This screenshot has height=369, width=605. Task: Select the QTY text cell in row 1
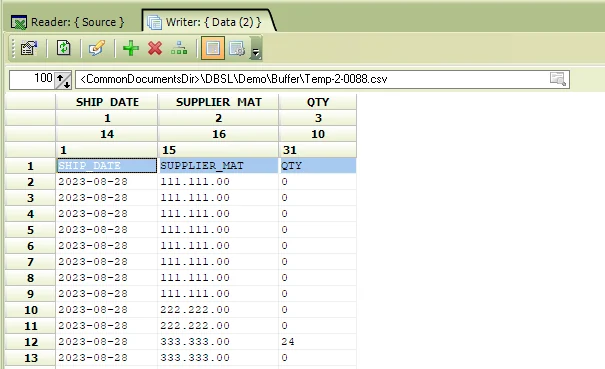tap(318, 166)
